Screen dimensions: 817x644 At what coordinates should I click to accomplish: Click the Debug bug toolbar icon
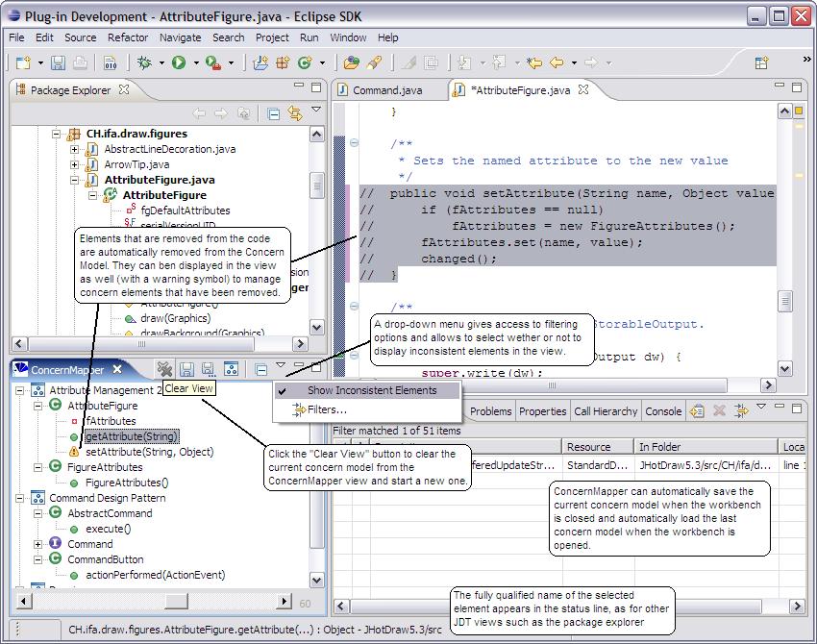point(144,63)
